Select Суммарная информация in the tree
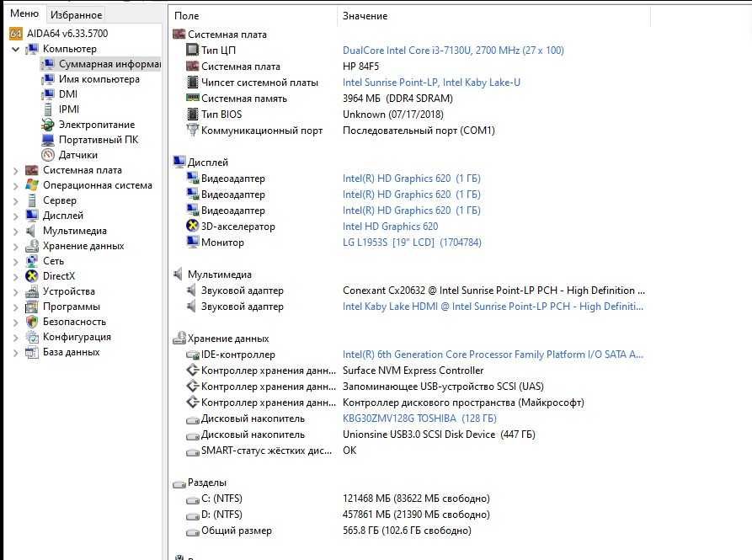Image resolution: width=752 pixels, height=560 pixels. click(x=109, y=64)
